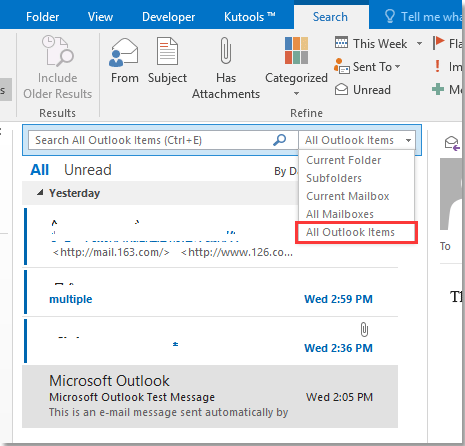Screen dimensions: 465x446
Task: Open the Developer ribbon tab
Action: point(168,17)
